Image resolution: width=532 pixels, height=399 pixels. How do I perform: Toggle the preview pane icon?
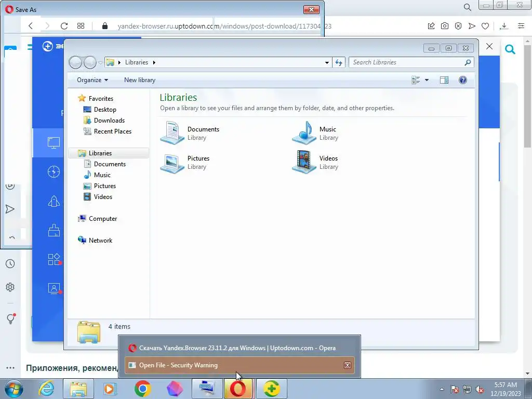click(444, 80)
